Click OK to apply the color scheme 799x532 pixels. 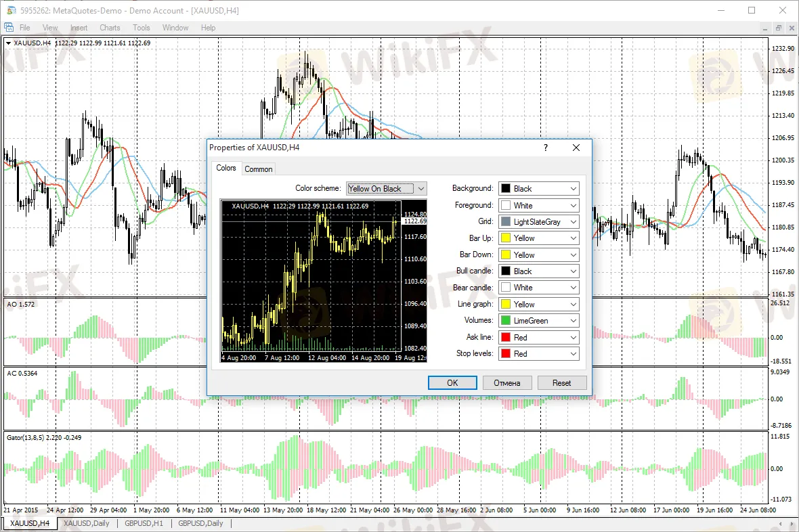click(x=452, y=382)
